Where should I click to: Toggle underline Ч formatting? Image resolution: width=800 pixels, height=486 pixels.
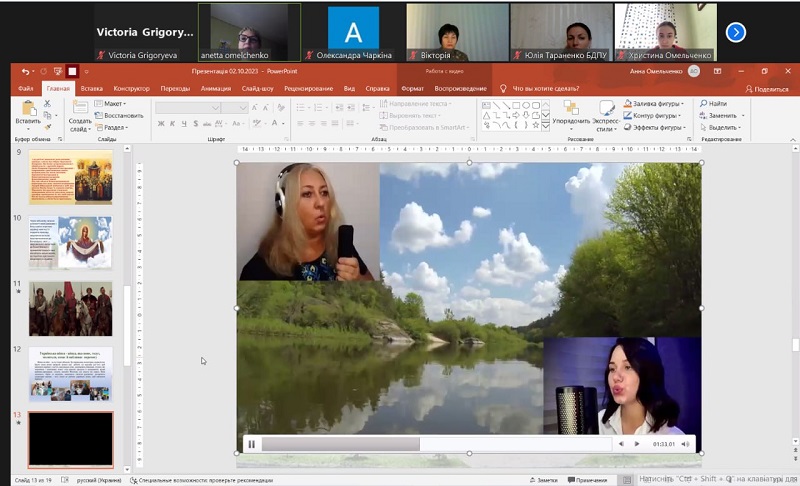click(x=184, y=123)
